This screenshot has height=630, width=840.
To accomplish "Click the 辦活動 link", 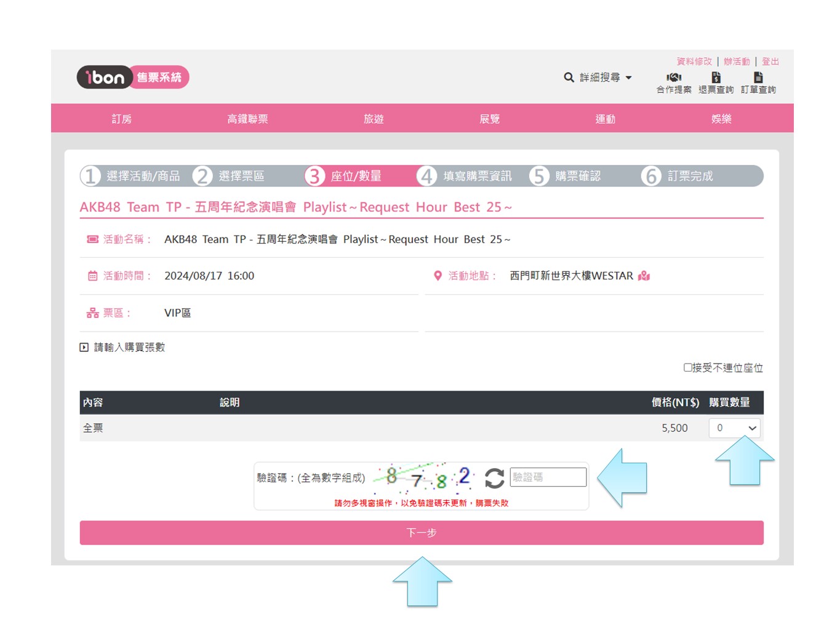I will point(737,62).
